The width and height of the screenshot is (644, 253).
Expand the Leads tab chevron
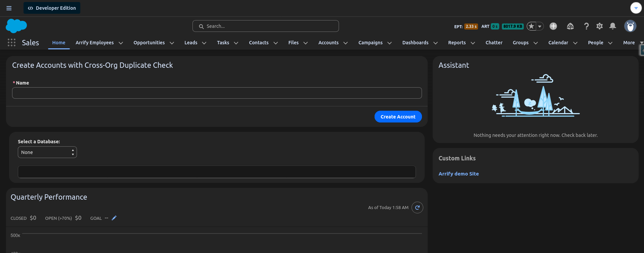[204, 43]
